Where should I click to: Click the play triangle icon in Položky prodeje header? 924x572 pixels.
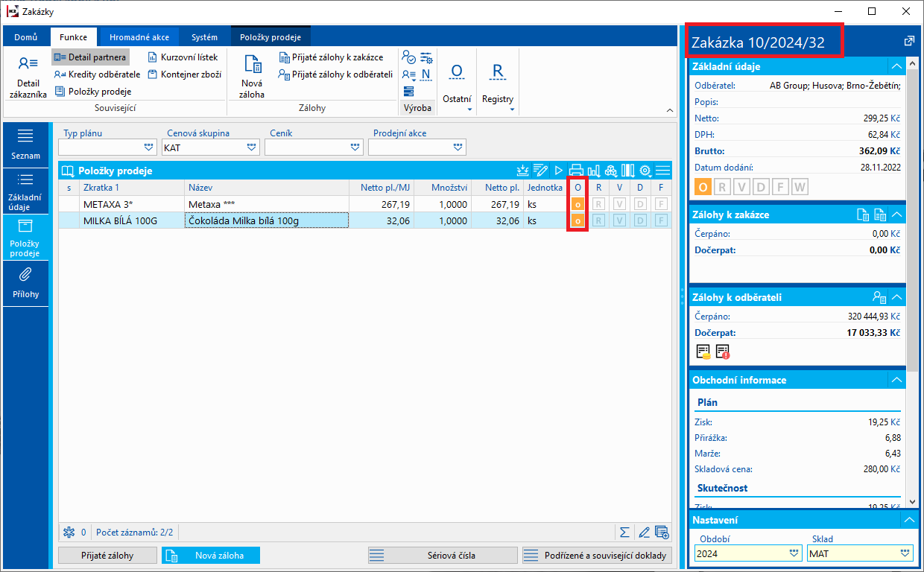559,171
